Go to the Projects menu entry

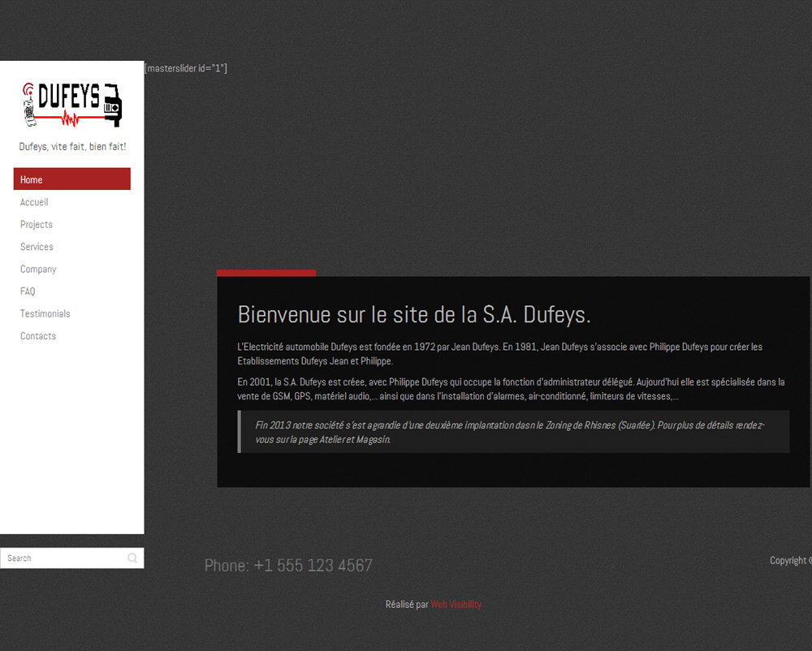point(37,224)
